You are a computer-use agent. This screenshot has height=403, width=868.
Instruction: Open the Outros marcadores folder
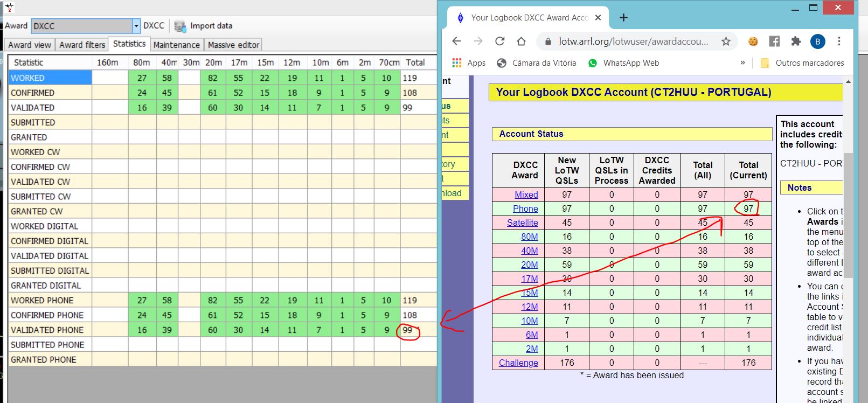tap(802, 63)
